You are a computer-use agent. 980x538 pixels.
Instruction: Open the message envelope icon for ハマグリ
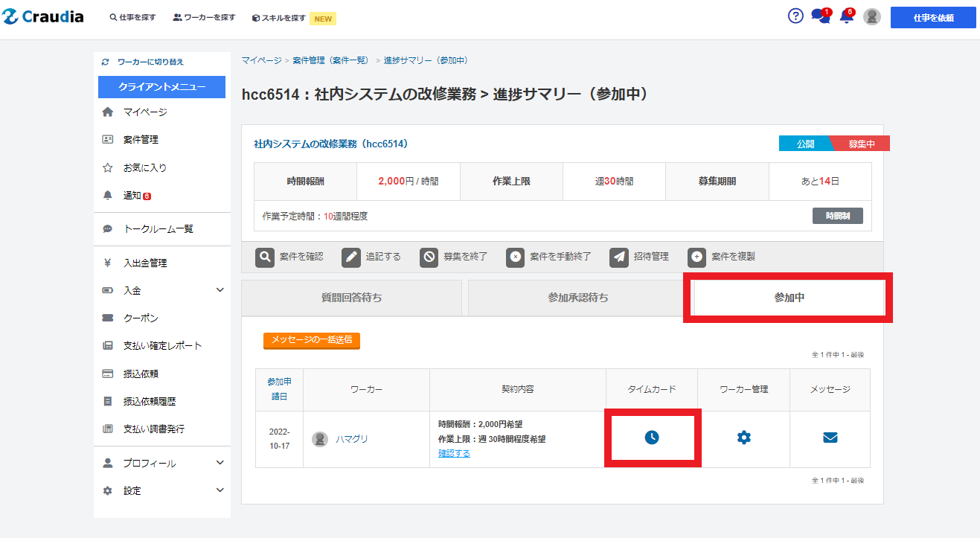click(x=830, y=438)
